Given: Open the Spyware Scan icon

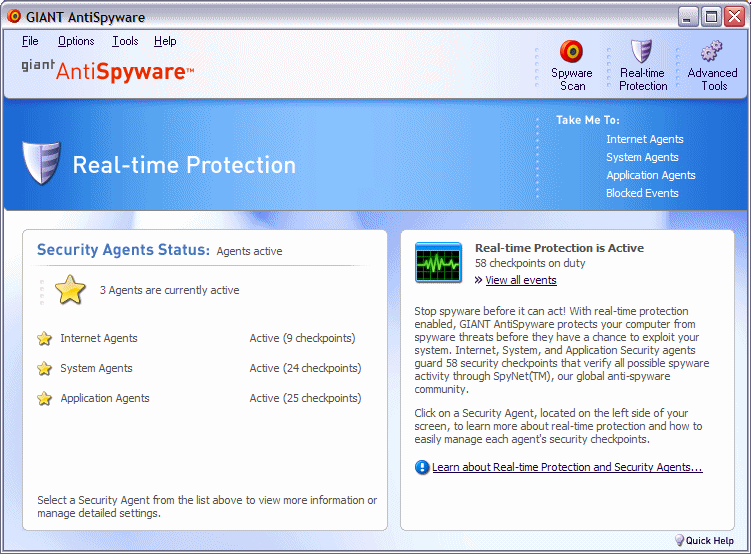Looking at the screenshot, I should tap(571, 51).
